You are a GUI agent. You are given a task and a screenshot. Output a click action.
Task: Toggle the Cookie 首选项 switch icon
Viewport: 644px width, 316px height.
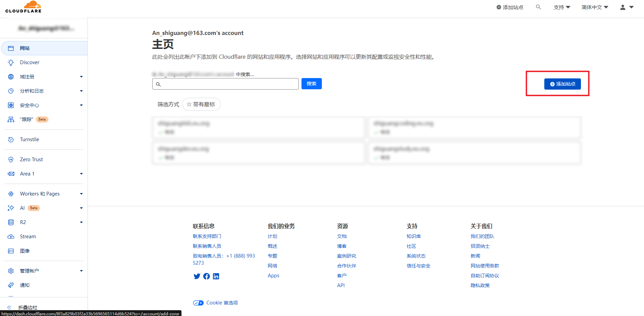pos(198,303)
